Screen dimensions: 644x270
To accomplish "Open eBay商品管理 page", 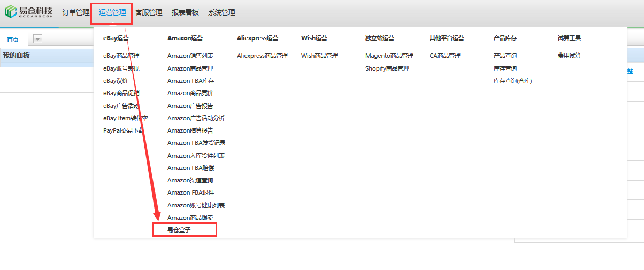I will coord(121,56).
